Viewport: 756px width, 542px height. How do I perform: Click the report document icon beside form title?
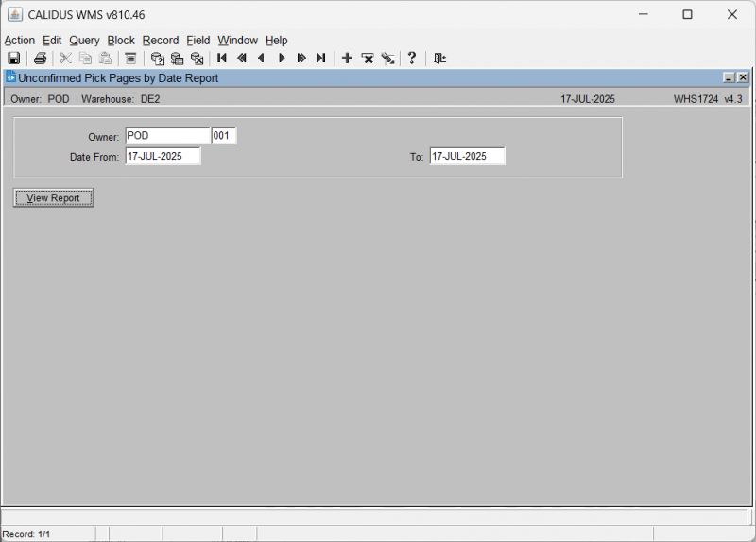click(x=10, y=77)
